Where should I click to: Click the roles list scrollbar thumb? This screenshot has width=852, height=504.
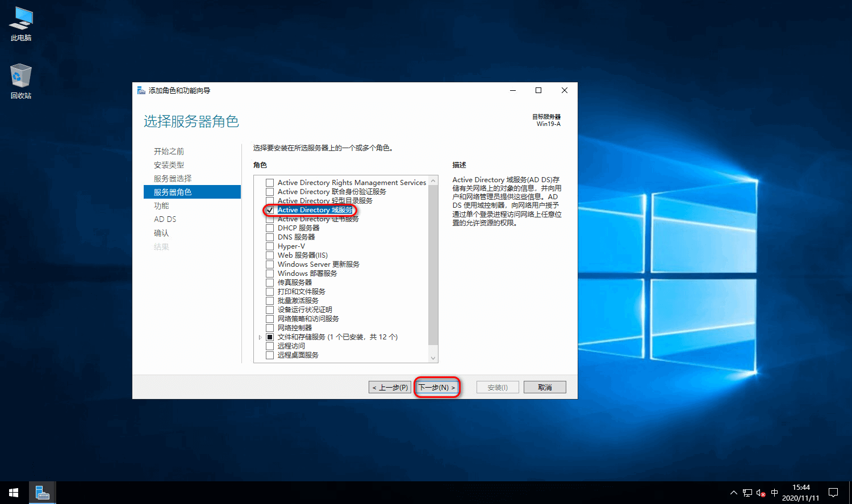[433, 264]
